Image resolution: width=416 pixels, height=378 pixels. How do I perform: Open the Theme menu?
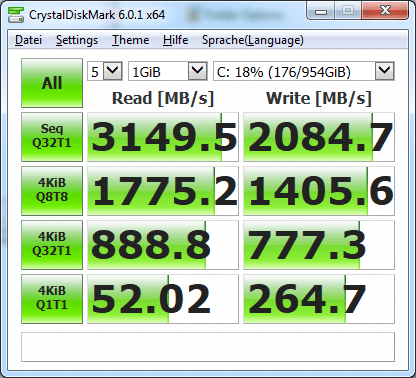pyautogui.click(x=130, y=40)
